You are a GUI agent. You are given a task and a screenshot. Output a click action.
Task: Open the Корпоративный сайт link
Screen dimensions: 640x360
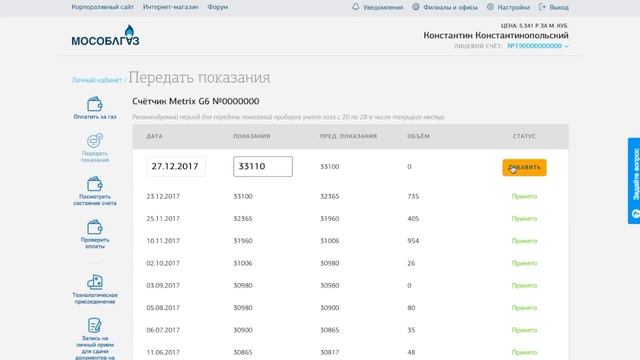click(102, 7)
